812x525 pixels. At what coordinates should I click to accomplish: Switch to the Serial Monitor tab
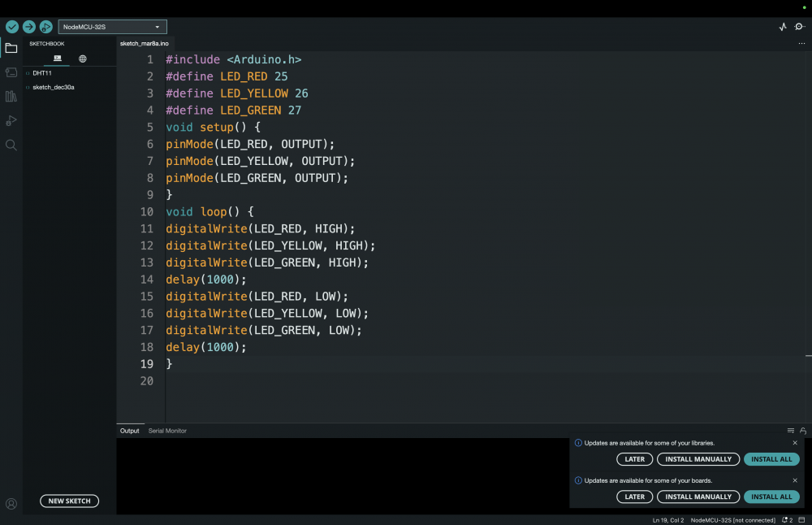(167, 431)
